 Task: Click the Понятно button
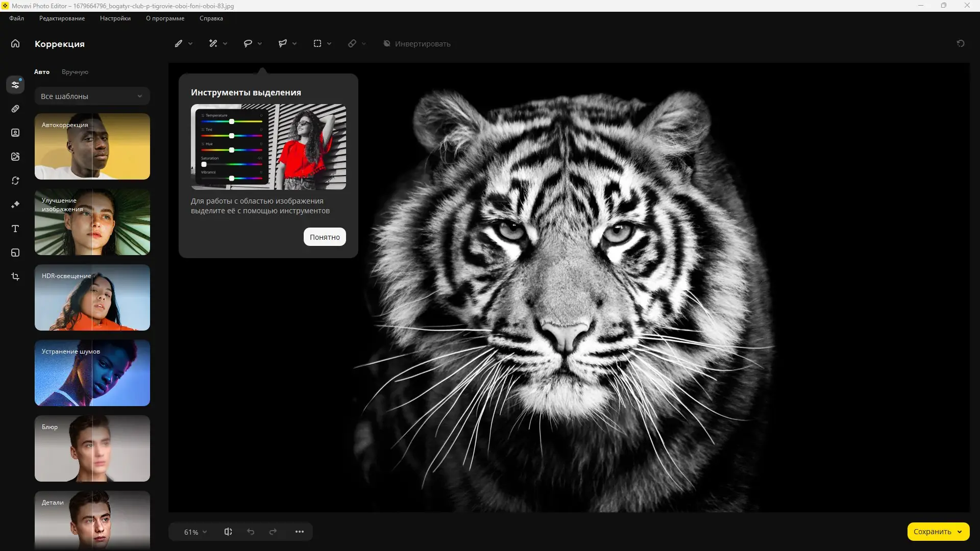[x=325, y=237]
